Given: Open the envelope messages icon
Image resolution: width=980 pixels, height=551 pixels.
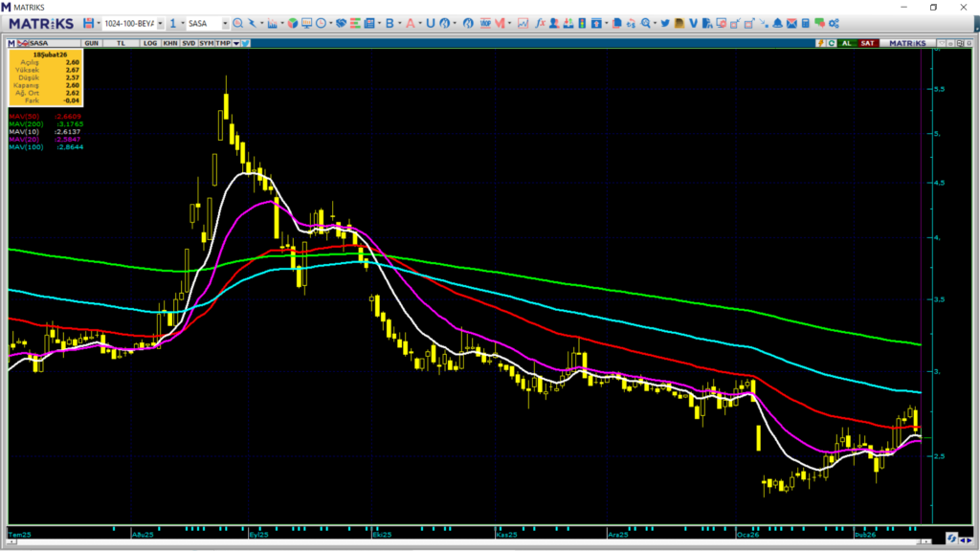Looking at the screenshot, I should pos(791,23).
